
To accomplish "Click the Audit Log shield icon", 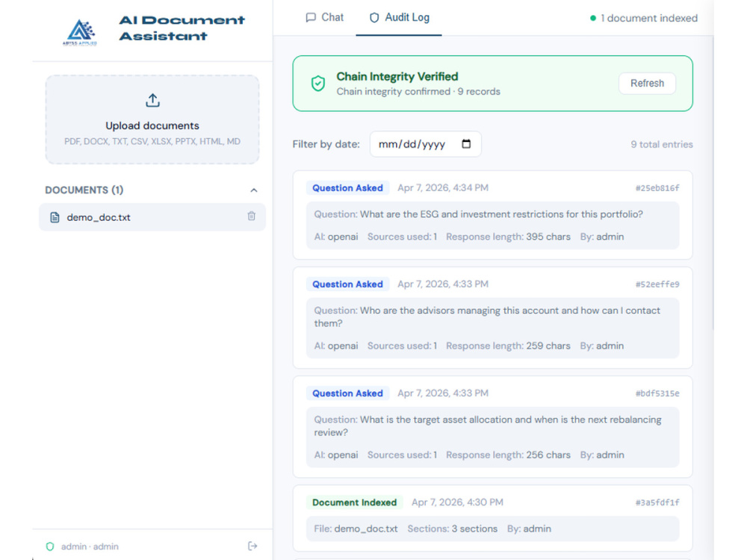I will (374, 18).
